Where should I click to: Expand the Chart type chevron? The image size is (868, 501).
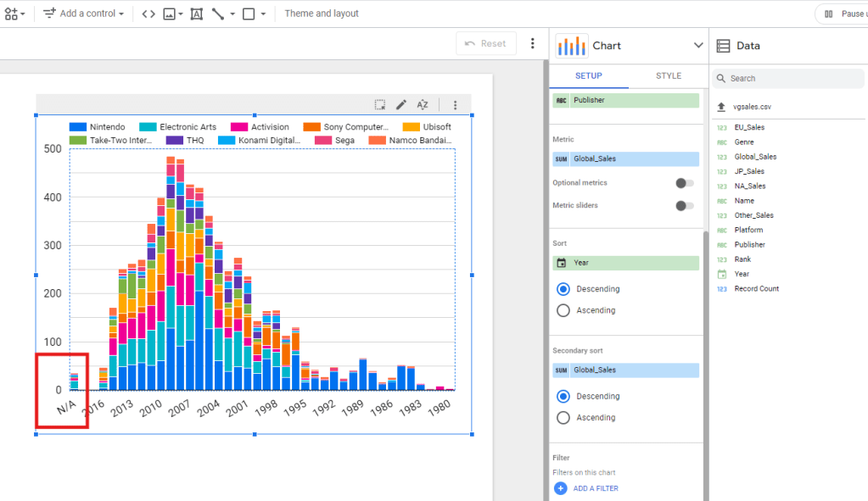pos(698,46)
